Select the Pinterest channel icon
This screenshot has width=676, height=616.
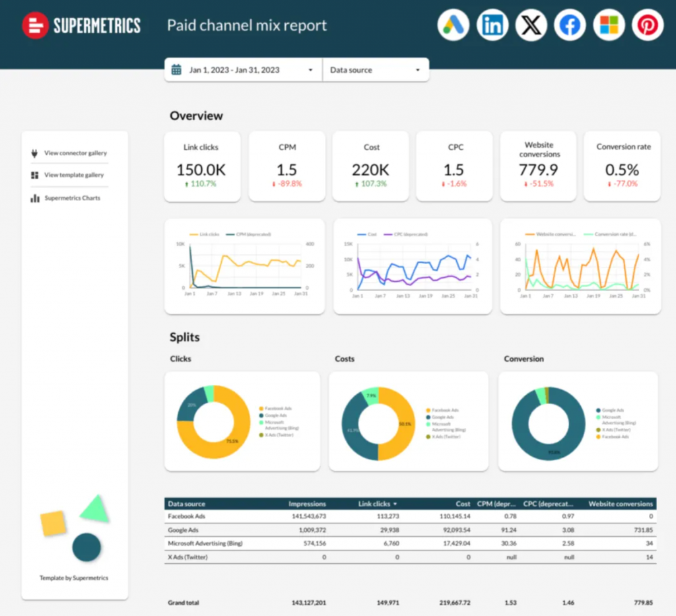pos(648,25)
